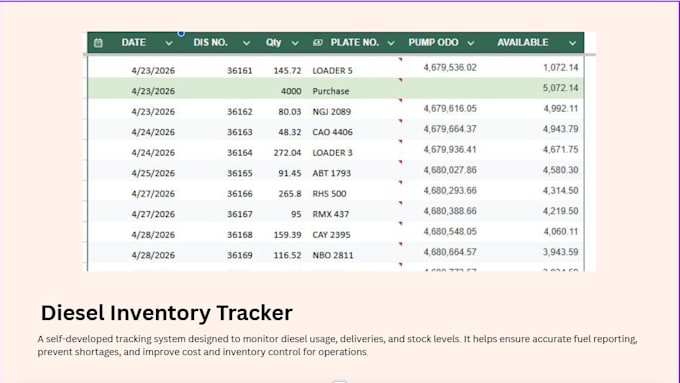Select the LOADER 3 plate cell
Screen dimensions: 680x383
point(333,153)
